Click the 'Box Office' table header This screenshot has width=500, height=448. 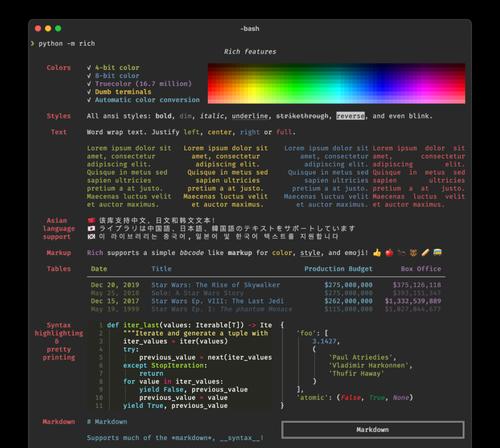(421, 269)
